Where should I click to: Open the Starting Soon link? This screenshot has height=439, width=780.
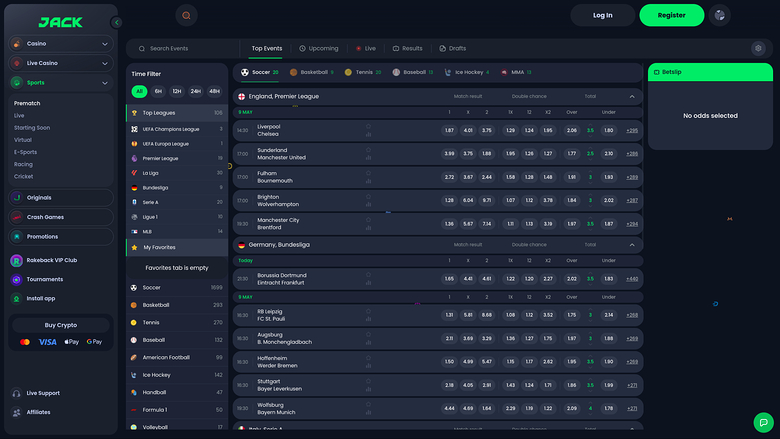(32, 128)
